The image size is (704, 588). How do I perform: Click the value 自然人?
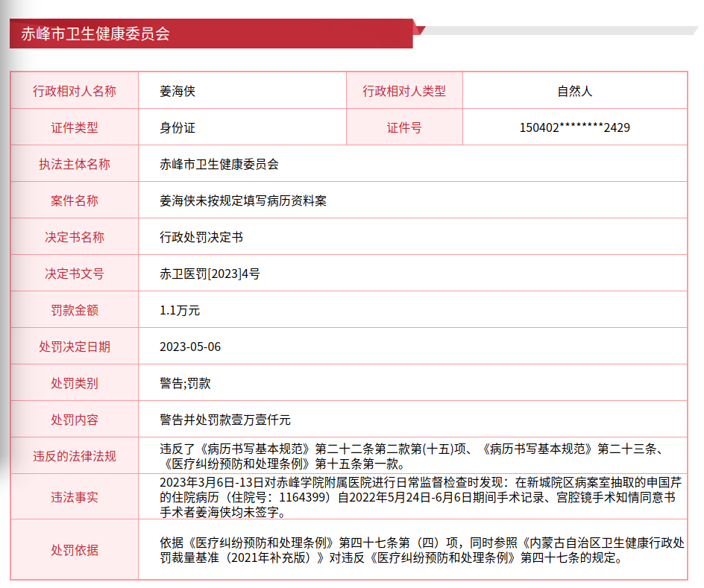click(575, 91)
